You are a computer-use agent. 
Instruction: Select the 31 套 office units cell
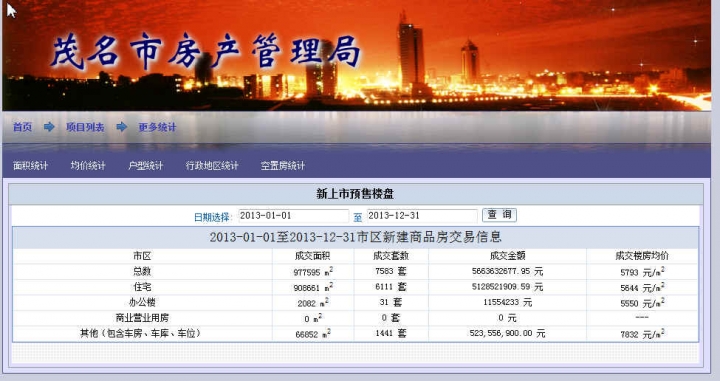pos(391,302)
